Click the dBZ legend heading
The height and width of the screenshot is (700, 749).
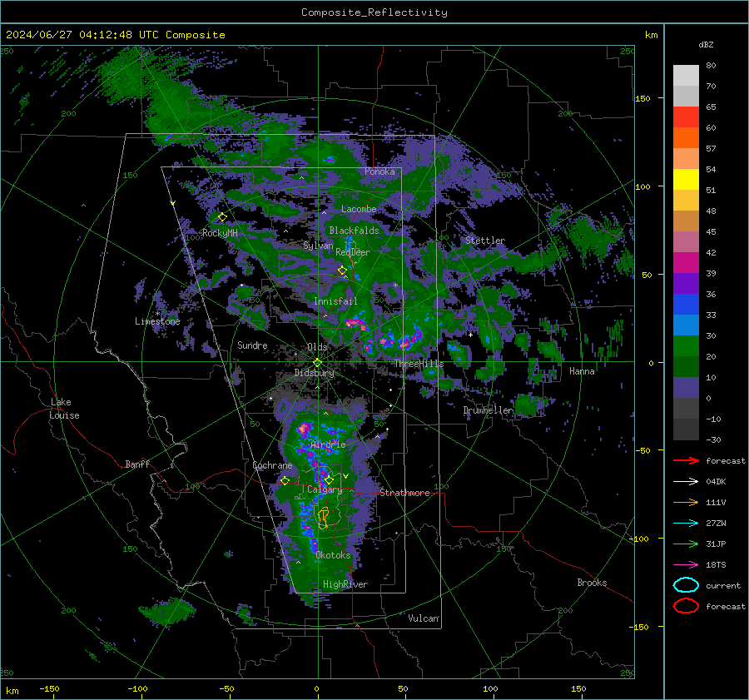[706, 45]
